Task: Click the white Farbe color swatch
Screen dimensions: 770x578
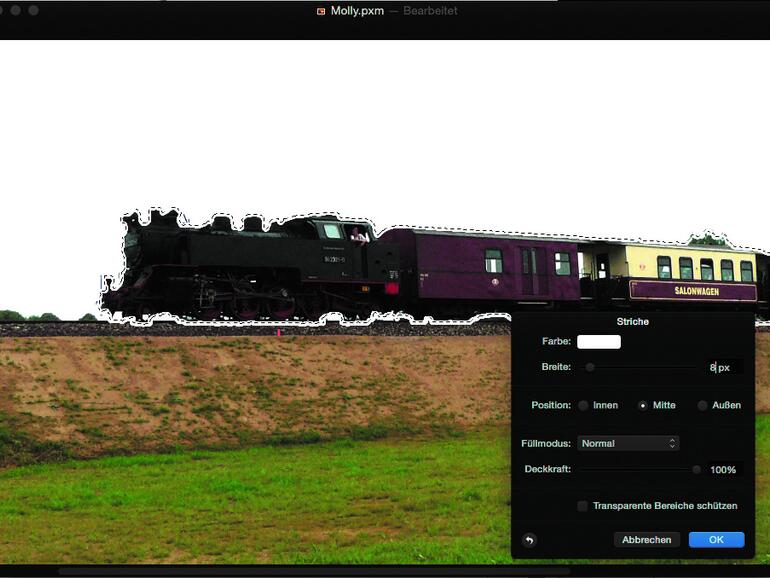Action: pos(599,342)
